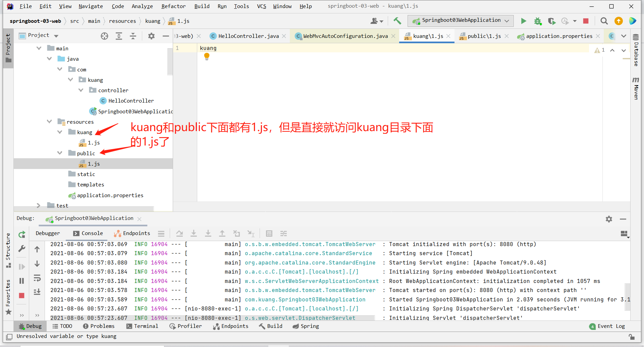
Task: Rerun Springboot03WebApplication in Debug panel
Action: click(x=22, y=234)
